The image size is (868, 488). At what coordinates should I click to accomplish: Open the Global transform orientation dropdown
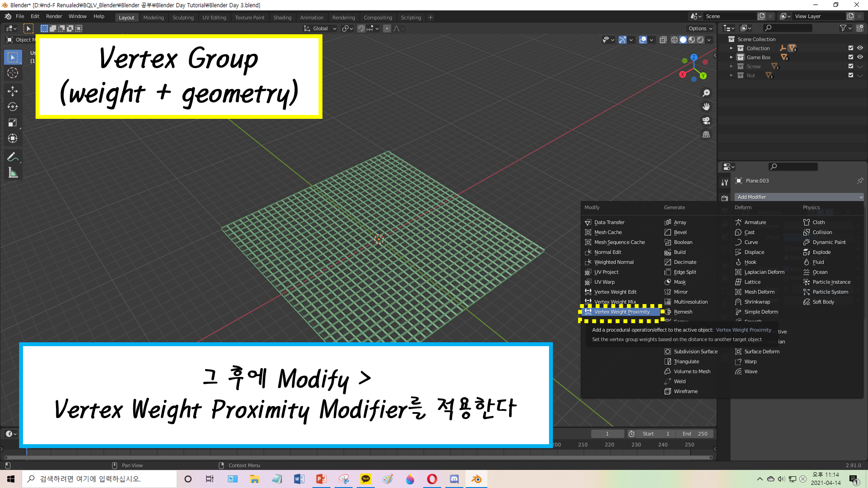pyautogui.click(x=320, y=29)
